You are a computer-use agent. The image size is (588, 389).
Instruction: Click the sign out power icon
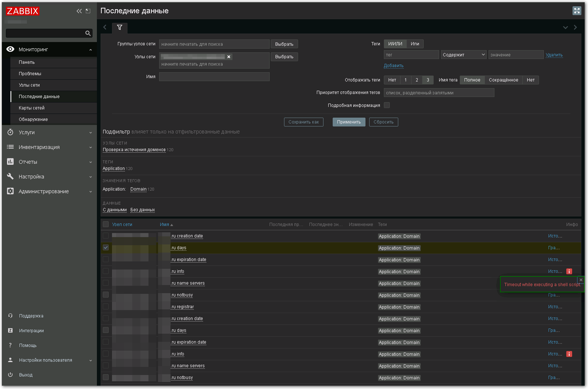click(10, 375)
